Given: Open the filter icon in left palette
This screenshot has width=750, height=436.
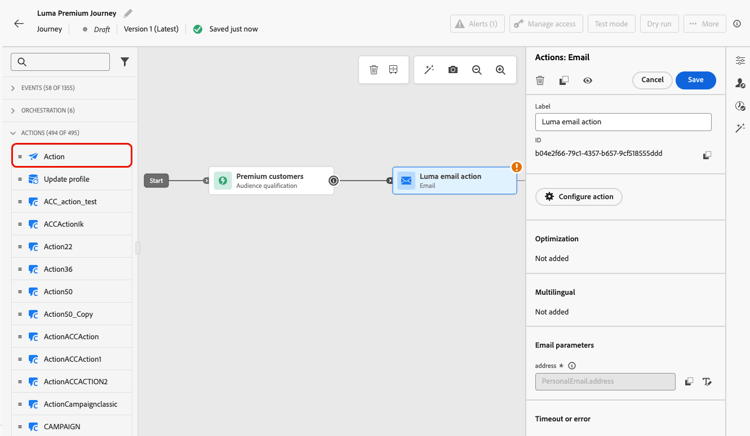Looking at the screenshot, I should tap(125, 62).
